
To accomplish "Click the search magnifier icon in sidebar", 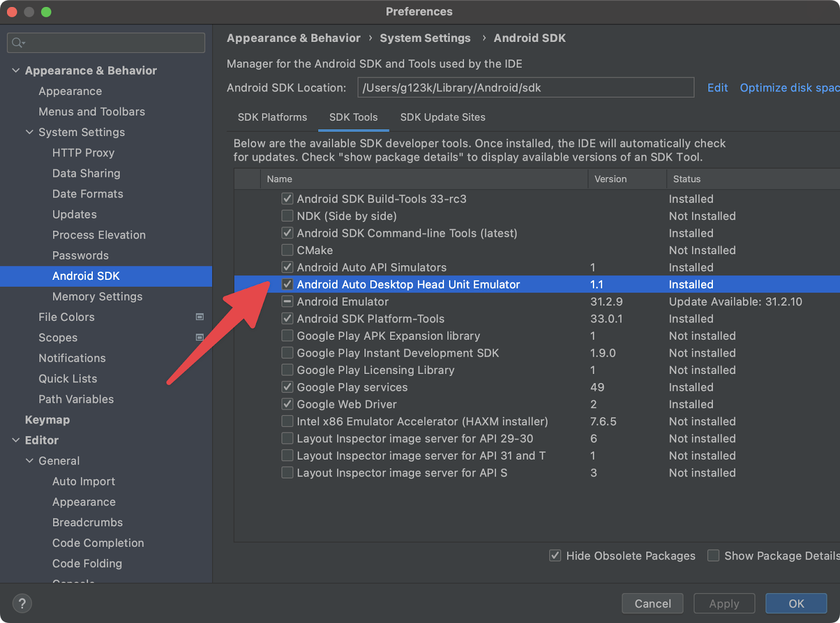I will [18, 43].
